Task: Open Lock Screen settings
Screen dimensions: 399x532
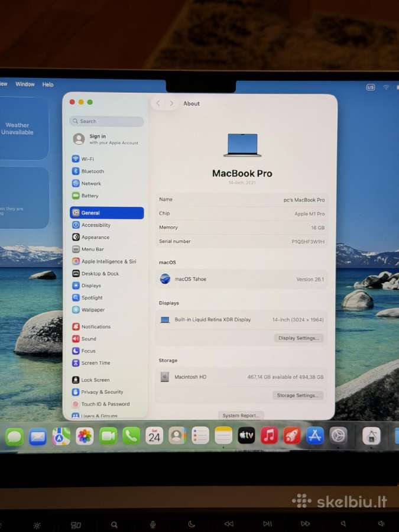Action: point(90,380)
